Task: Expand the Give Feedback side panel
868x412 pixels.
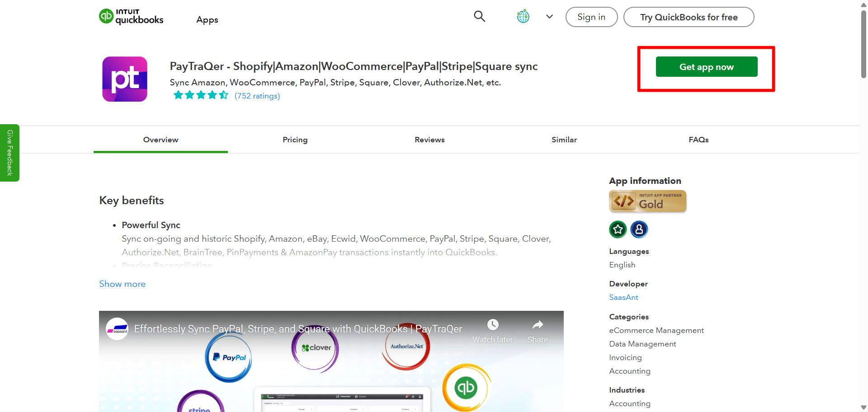Action: pyautogui.click(x=9, y=153)
